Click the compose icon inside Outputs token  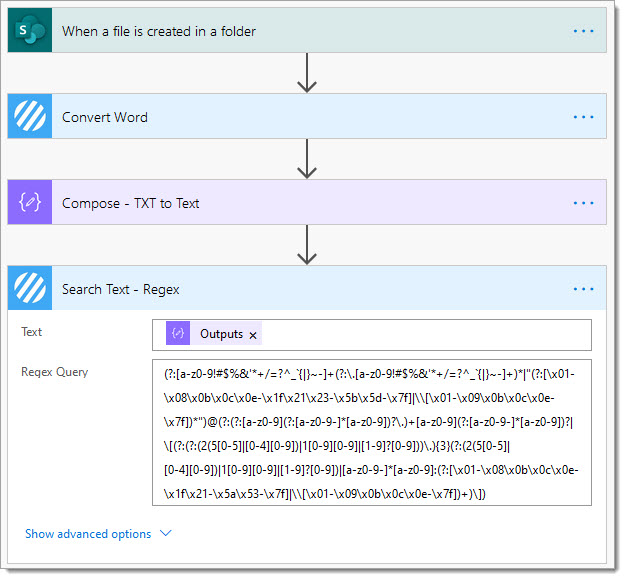(x=178, y=333)
